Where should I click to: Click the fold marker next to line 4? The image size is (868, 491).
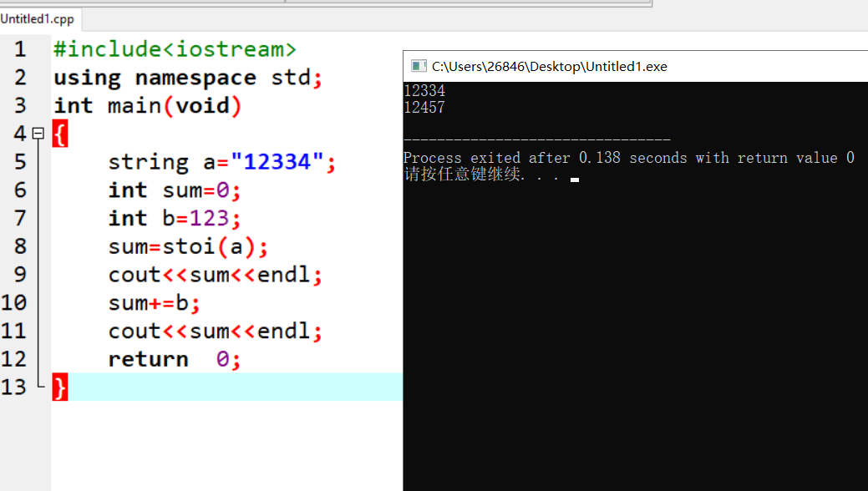[x=38, y=132]
